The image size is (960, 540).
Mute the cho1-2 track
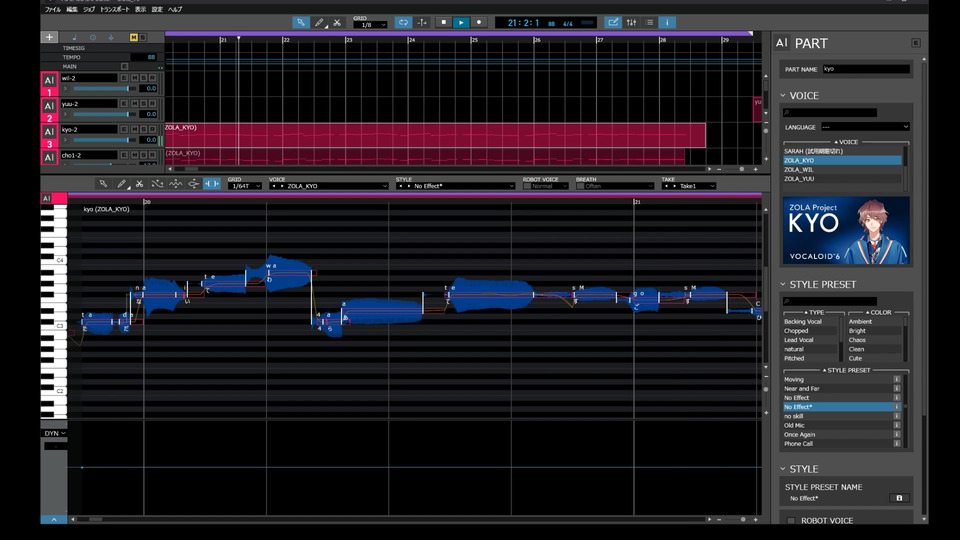(x=134, y=155)
